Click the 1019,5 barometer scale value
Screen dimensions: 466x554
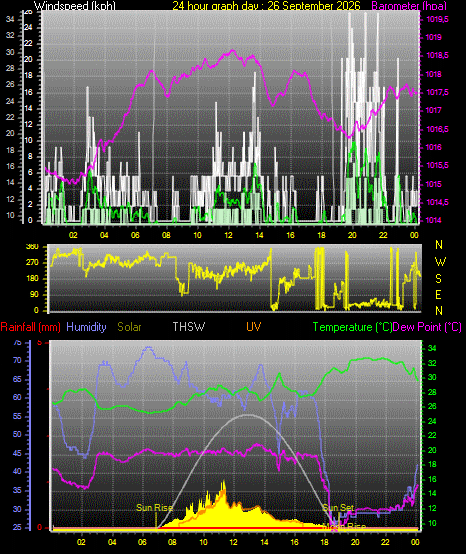pos(437,19)
